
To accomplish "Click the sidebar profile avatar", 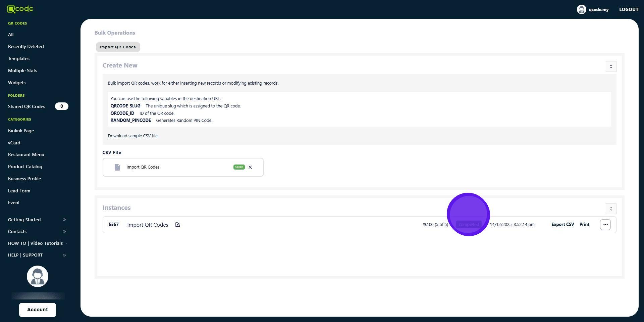I will click(x=38, y=276).
